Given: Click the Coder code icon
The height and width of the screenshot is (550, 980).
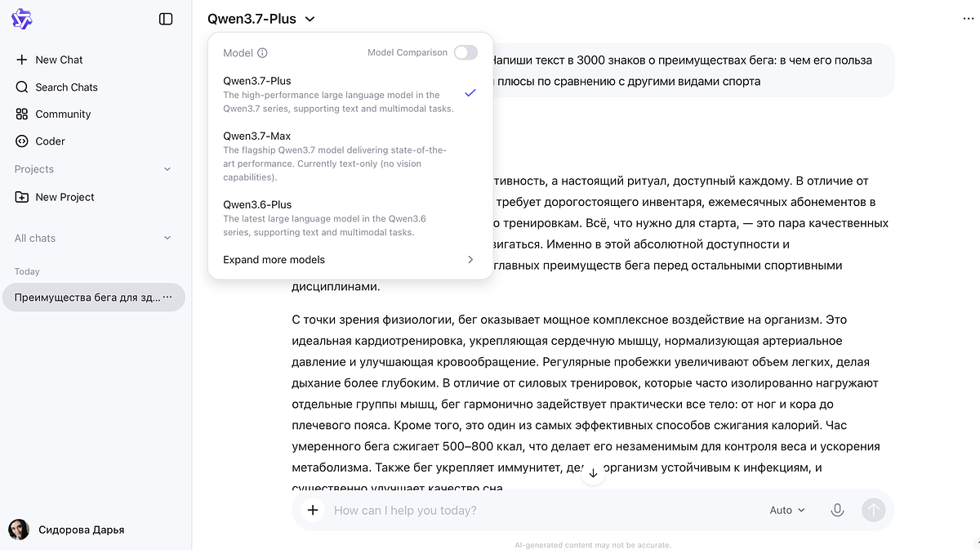Looking at the screenshot, I should pyautogui.click(x=22, y=141).
